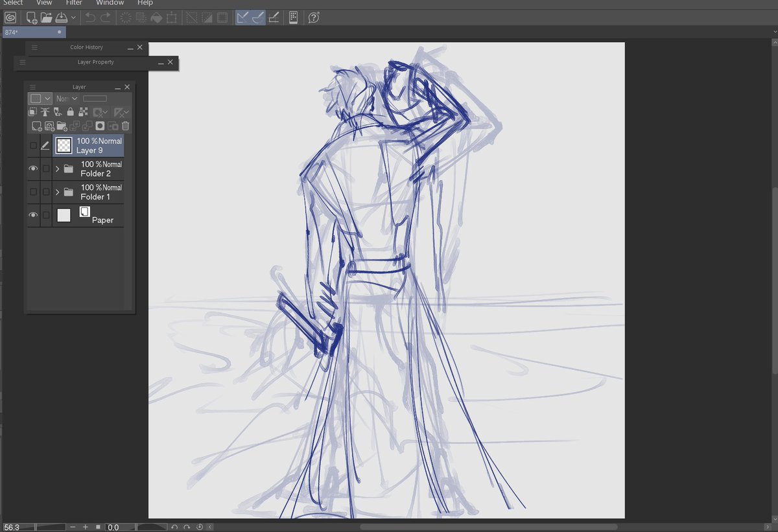Toggle Snap to Ruler
This screenshot has width=778, height=532.
tap(242, 17)
